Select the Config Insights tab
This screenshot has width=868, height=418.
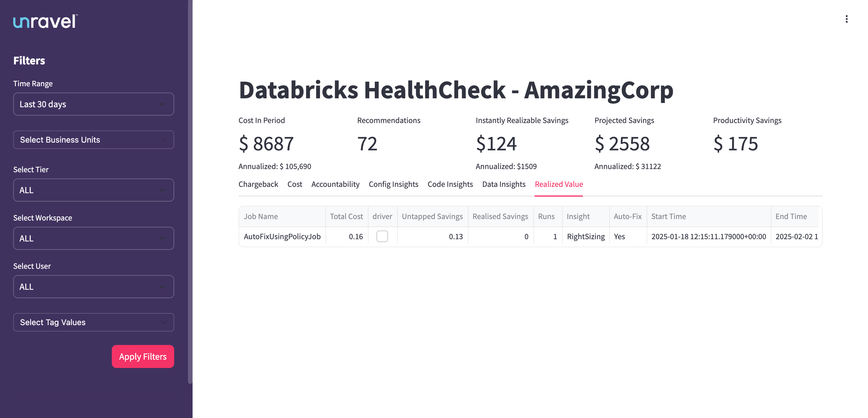(x=393, y=184)
